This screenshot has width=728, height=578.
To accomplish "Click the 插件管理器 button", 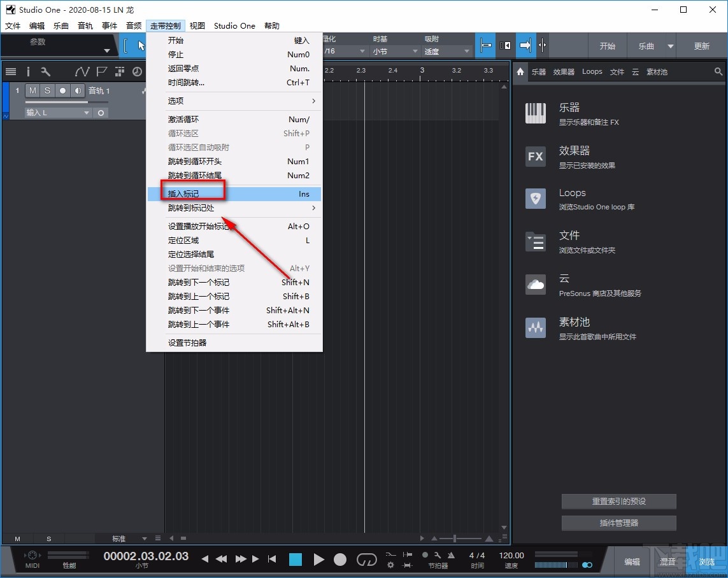I will tap(618, 523).
